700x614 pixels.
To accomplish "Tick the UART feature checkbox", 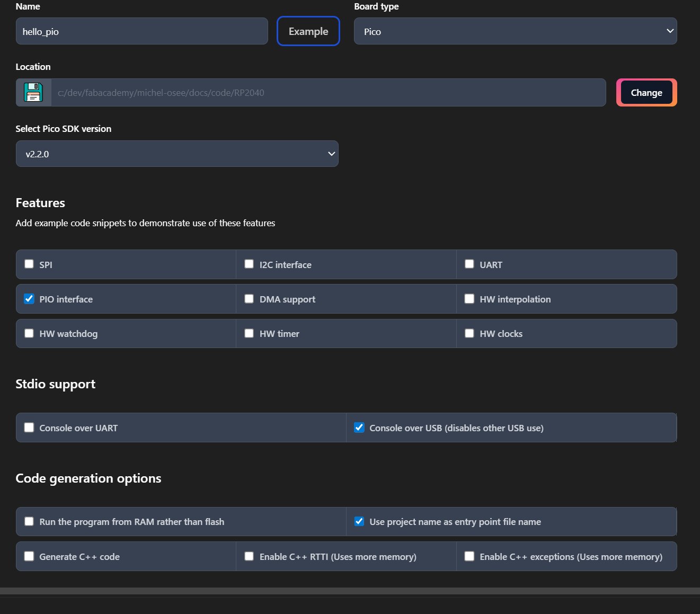I will pos(469,264).
